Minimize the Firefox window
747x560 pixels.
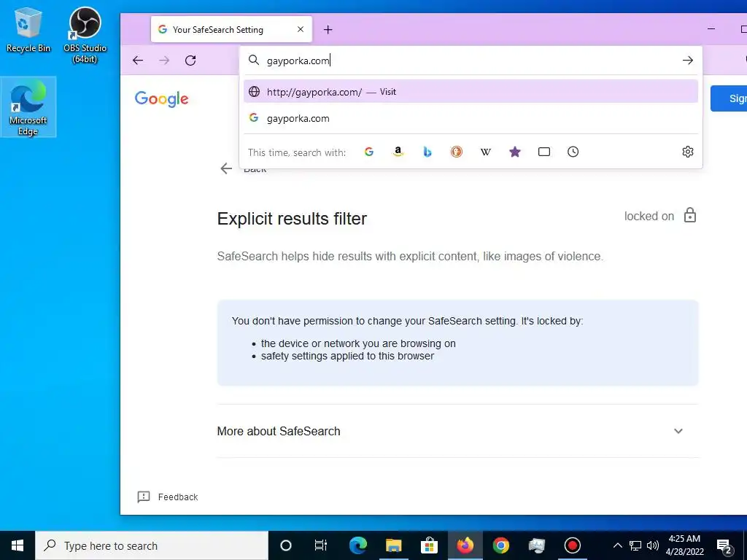[711, 29]
